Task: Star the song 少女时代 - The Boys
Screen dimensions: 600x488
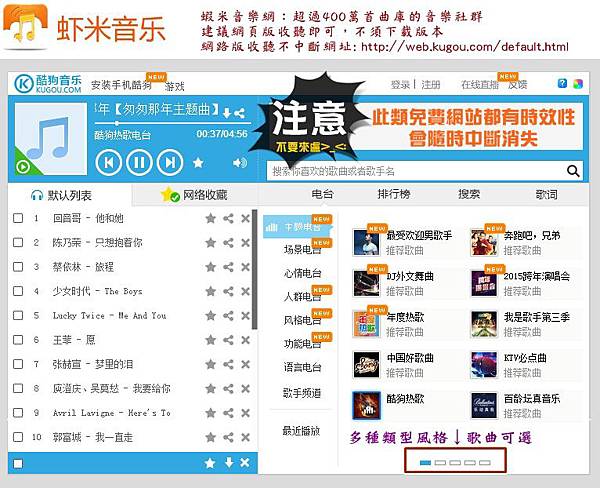Action: [210, 291]
